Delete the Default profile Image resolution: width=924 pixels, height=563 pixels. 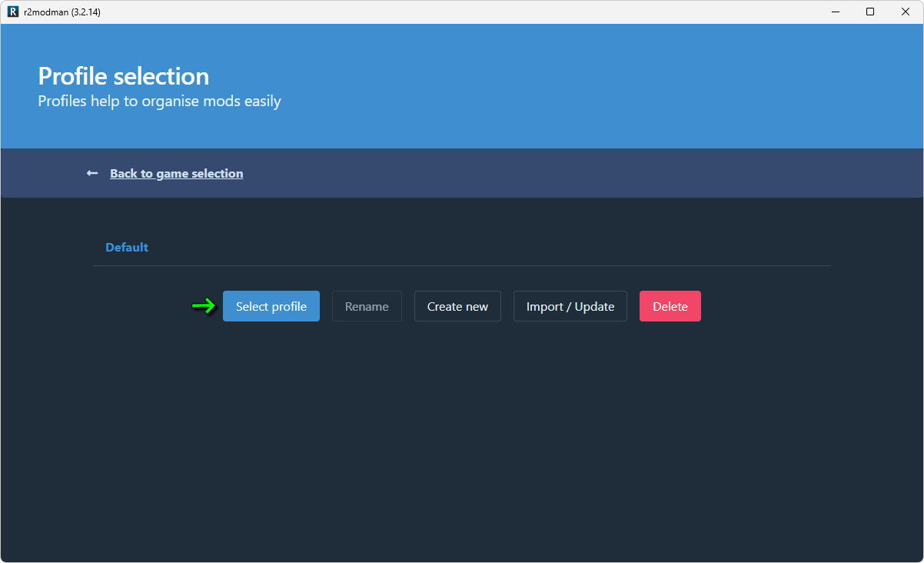670,306
